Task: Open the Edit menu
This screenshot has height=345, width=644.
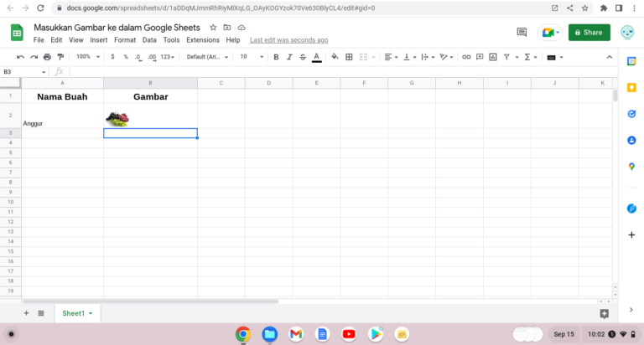Action: (x=56, y=40)
